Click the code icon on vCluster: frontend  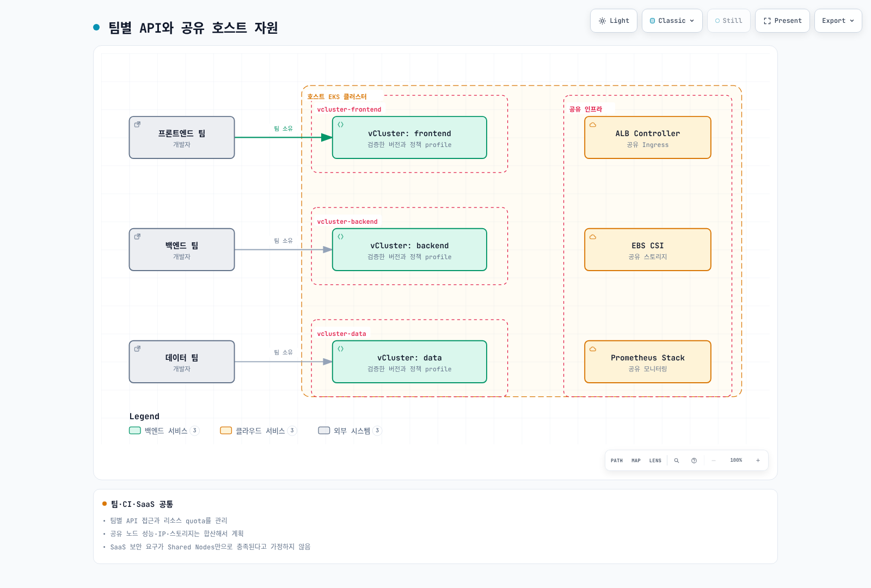click(341, 125)
